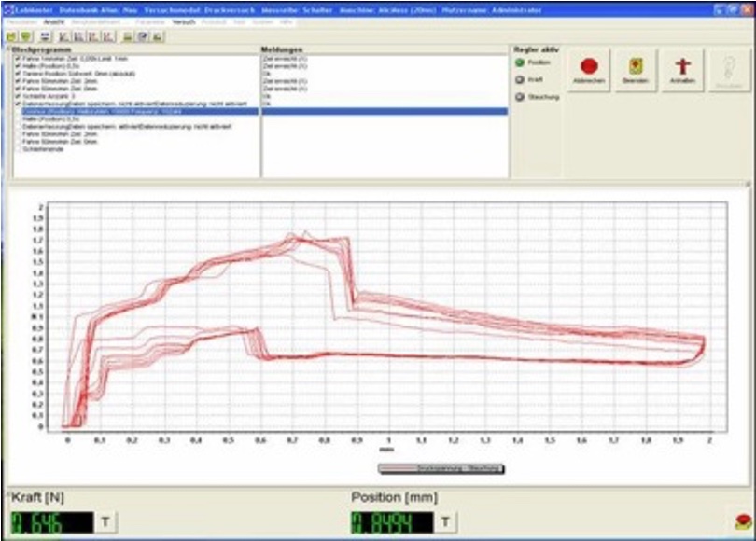Image resolution: width=756 pixels, height=541 pixels.
Task: Click the last toolbar icon
Action: [x=158, y=36]
